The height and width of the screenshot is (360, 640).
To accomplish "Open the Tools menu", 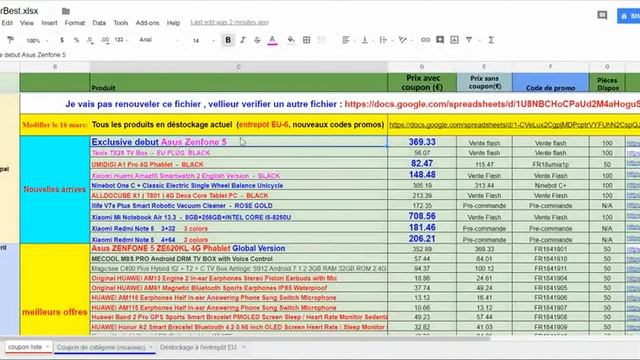I will tap(121, 23).
